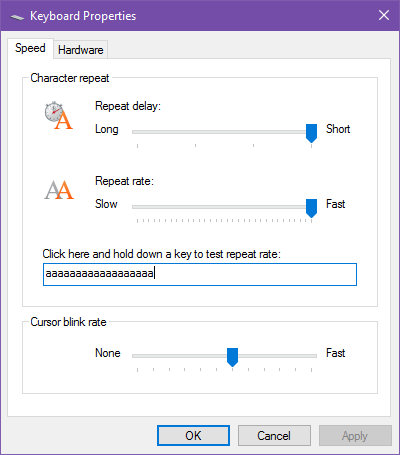Image resolution: width=400 pixels, height=455 pixels.
Task: Click the Keyboard Properties title text
Action: pos(83,16)
